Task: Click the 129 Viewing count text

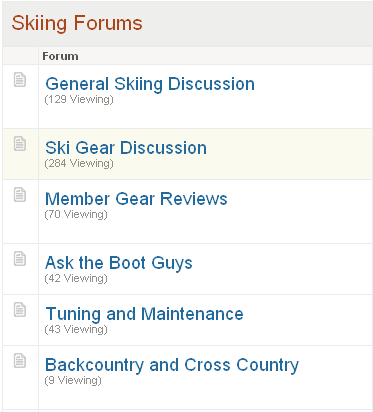Action: pos(79,99)
